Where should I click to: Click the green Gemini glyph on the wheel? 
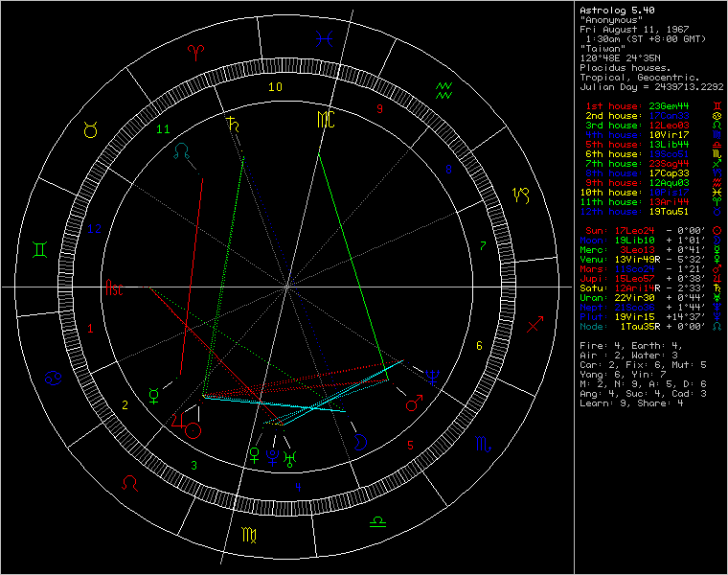(40, 250)
